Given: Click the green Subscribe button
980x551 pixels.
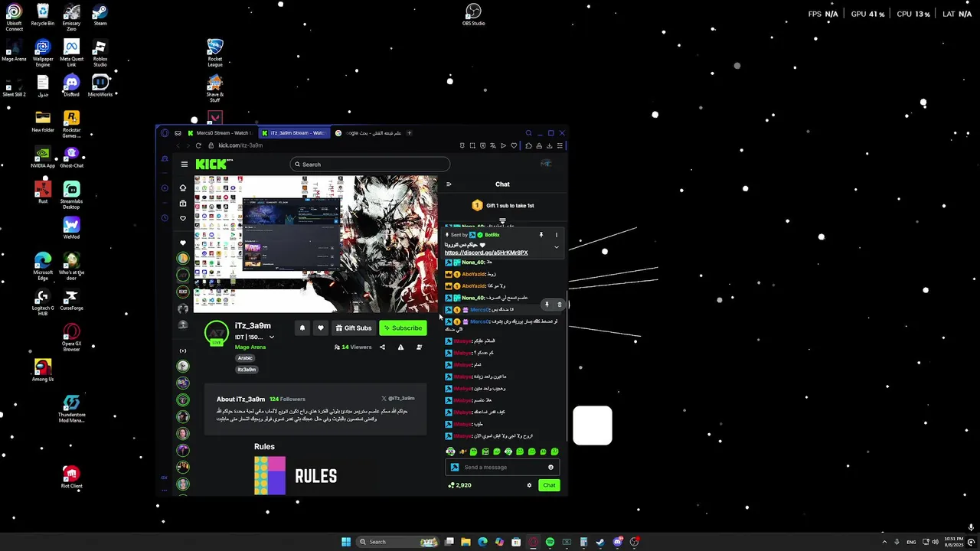Looking at the screenshot, I should [403, 328].
